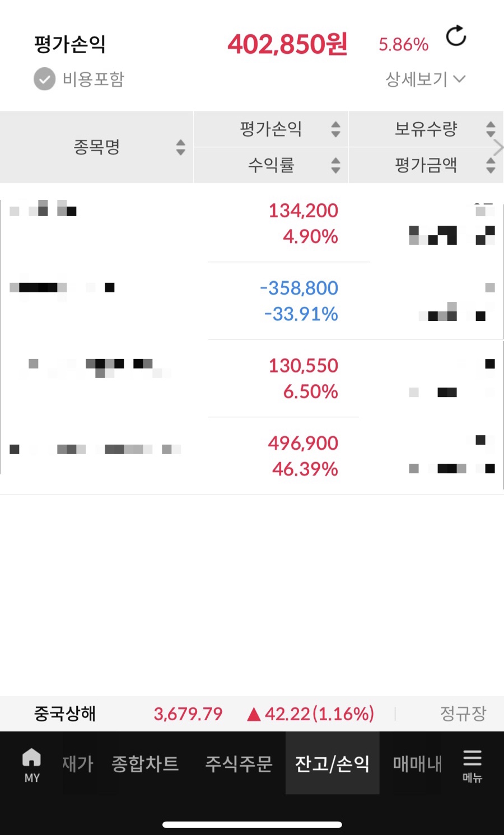Sort by 종목명 using sort arrows
This screenshot has height=835, width=504.
[x=180, y=147]
